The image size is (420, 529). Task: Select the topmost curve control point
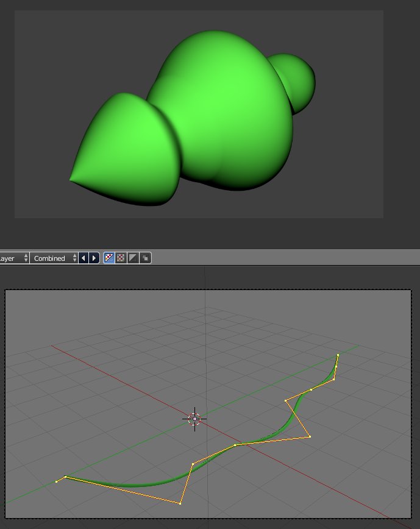click(338, 355)
